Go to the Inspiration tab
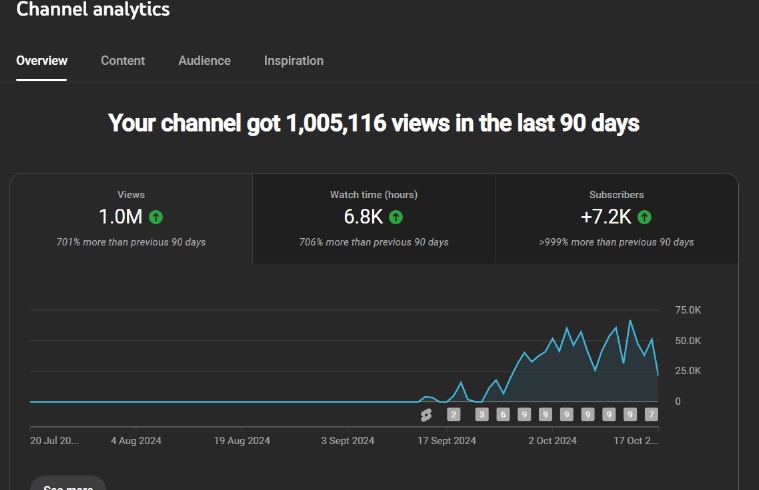Image resolution: width=759 pixels, height=490 pixels. [293, 61]
